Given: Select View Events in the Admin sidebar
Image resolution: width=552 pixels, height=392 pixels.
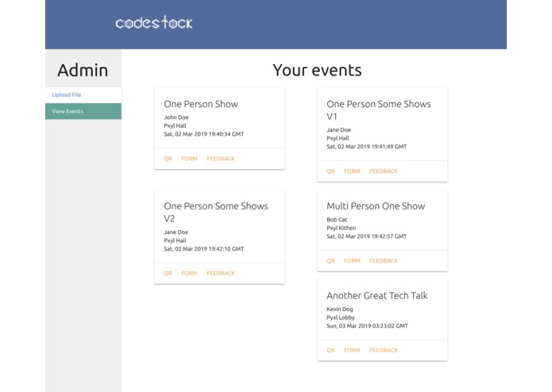Looking at the screenshot, I should click(83, 111).
